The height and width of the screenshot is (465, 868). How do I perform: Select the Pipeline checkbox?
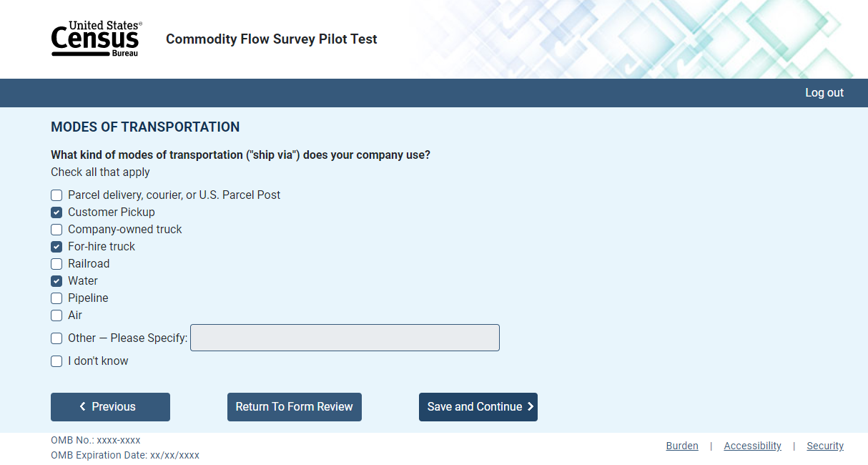(x=56, y=298)
